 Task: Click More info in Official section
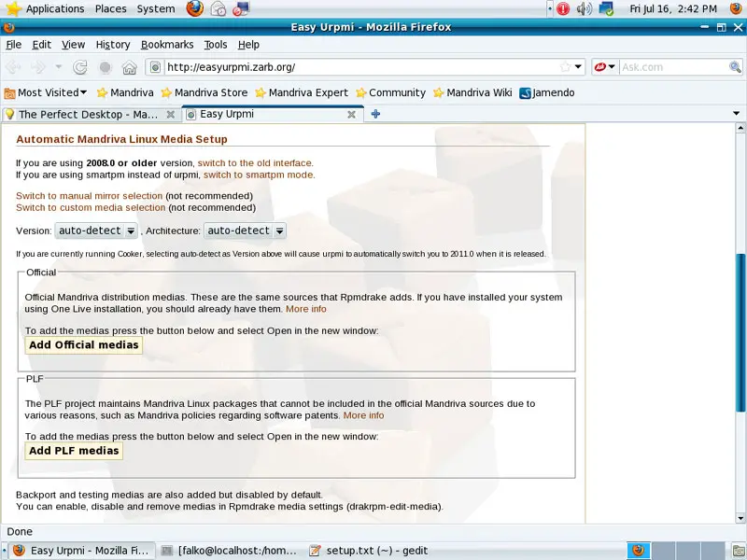coord(306,309)
